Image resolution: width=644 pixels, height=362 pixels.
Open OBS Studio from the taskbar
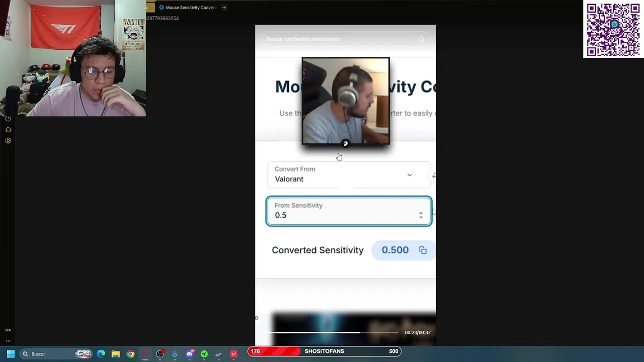[x=160, y=354]
